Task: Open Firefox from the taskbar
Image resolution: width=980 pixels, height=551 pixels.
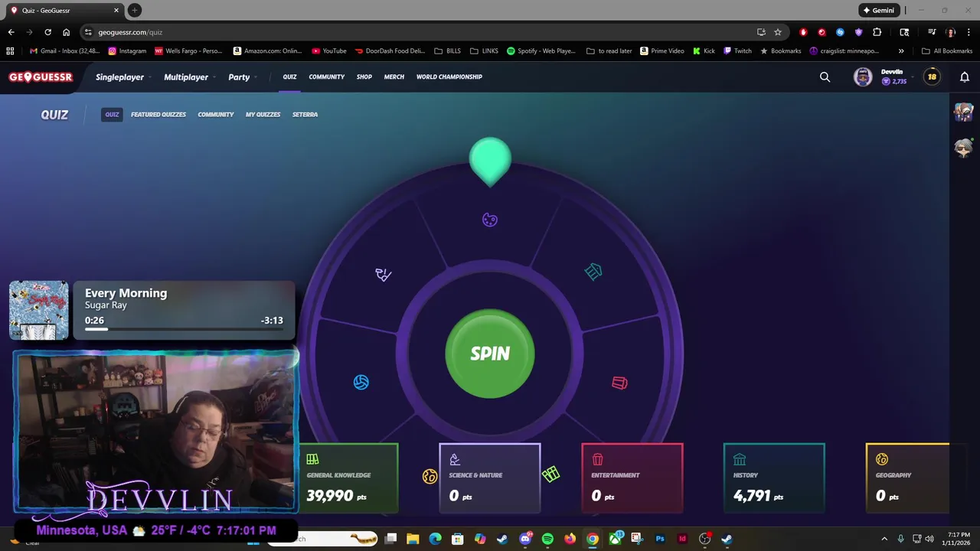Action: (x=570, y=539)
